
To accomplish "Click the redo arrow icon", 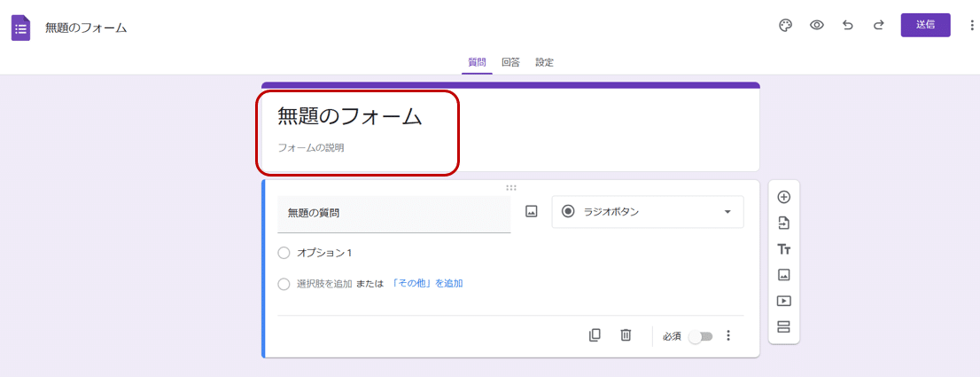I will pos(878,25).
